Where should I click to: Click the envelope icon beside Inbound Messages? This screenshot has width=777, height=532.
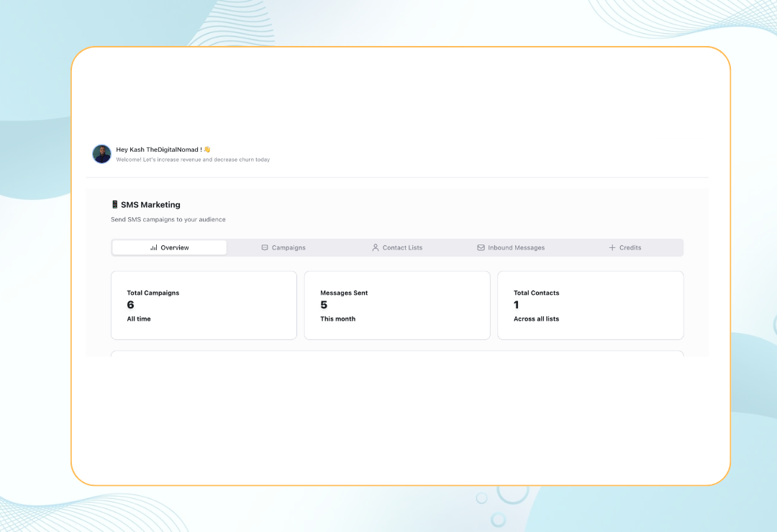point(481,247)
